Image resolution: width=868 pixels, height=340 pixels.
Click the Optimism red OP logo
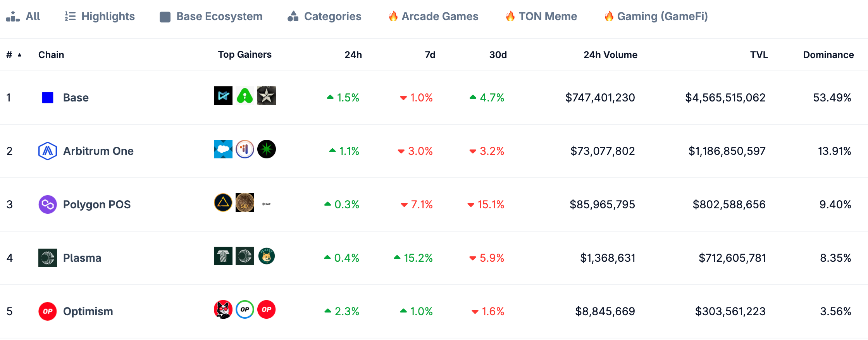[48, 311]
